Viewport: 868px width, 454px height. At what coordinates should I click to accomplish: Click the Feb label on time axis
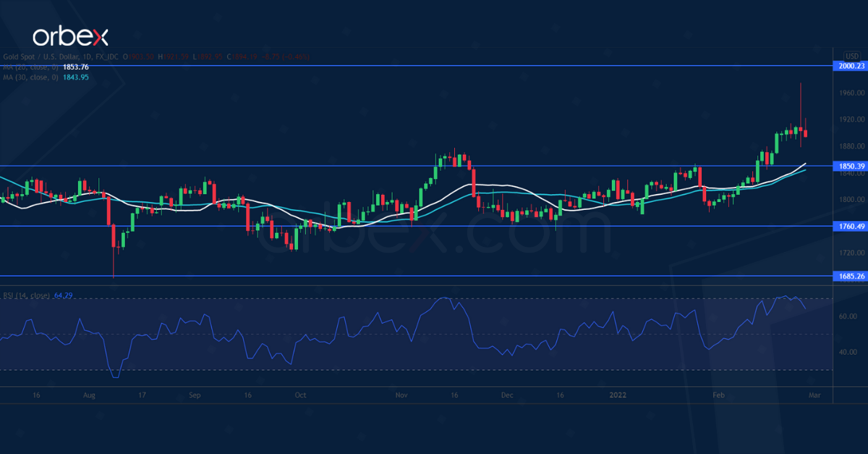718,395
